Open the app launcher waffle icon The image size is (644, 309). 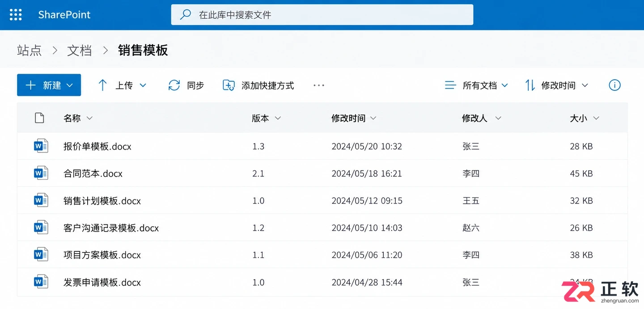(x=16, y=15)
